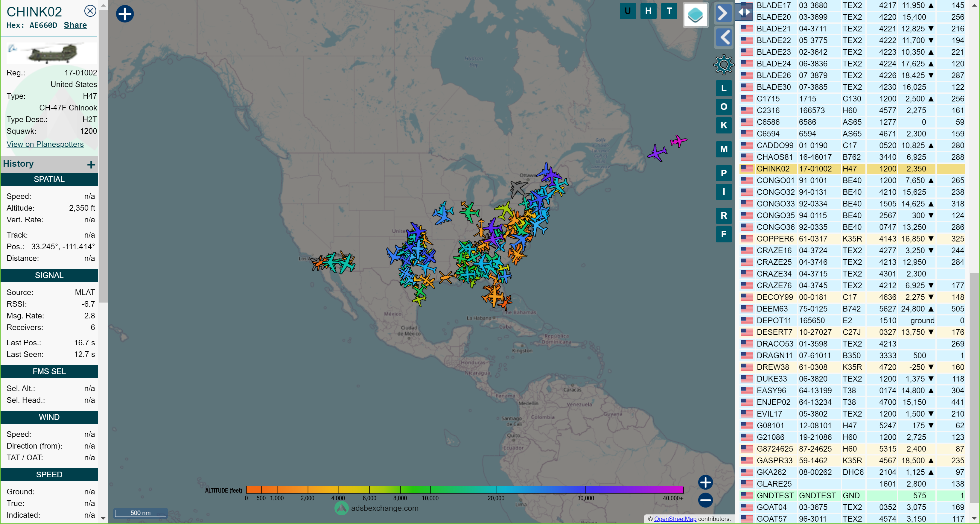Click the 500 nm scale bar
980x524 pixels.
[140, 513]
